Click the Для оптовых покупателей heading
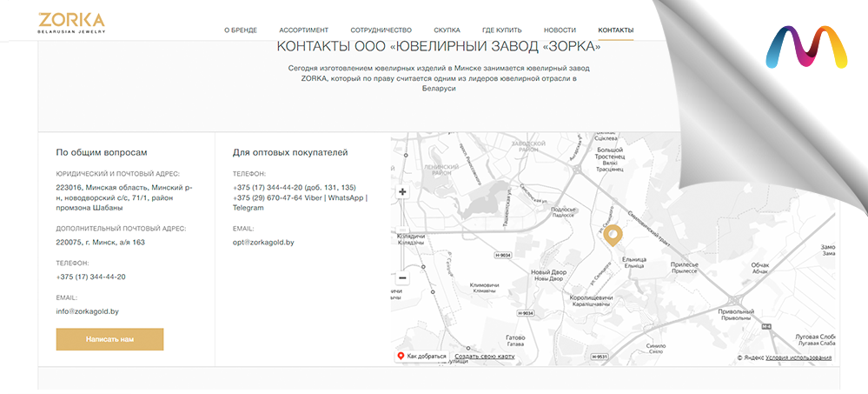 290,152
